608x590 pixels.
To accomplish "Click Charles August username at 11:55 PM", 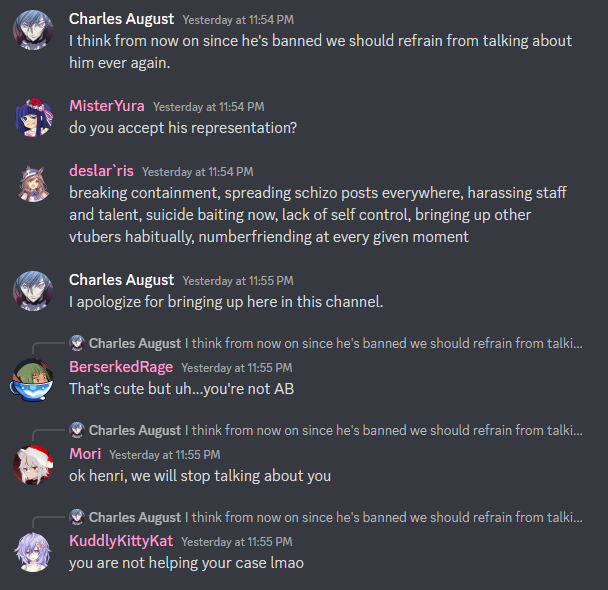I will pos(121,280).
